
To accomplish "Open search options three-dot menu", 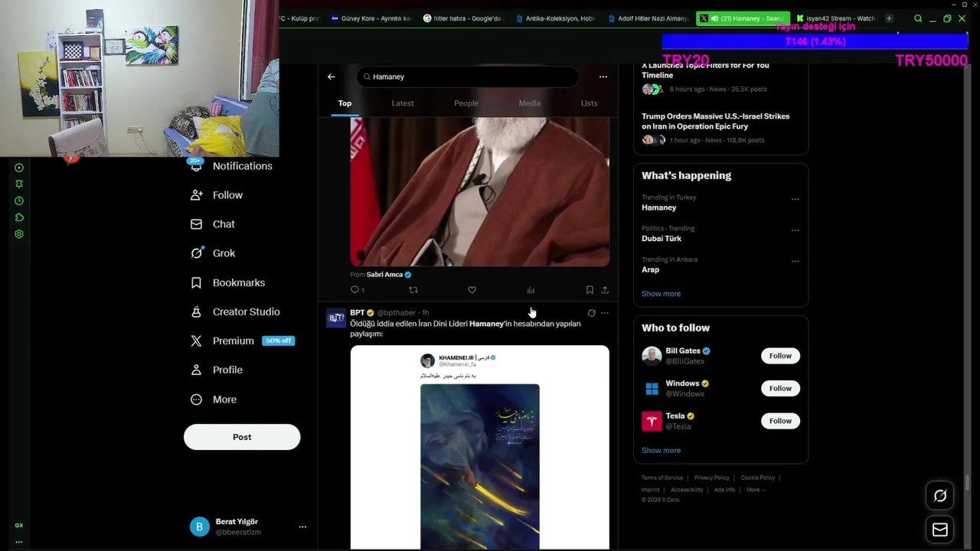I will (x=603, y=77).
